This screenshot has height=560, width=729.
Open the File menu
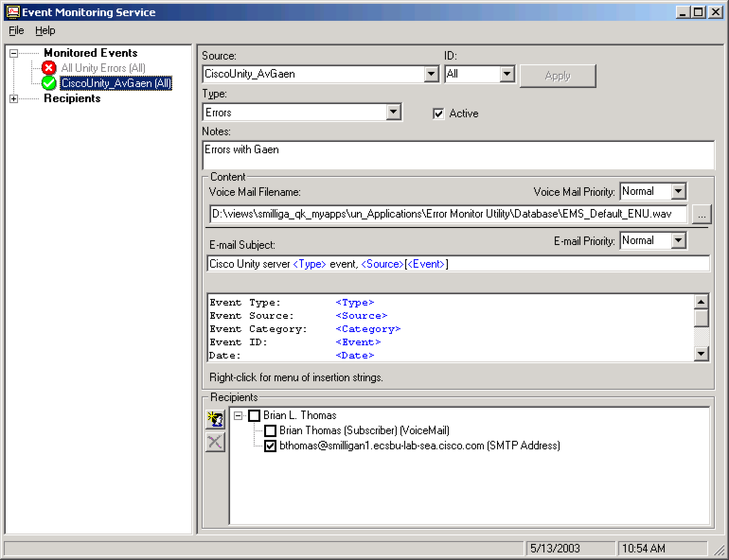[16, 30]
